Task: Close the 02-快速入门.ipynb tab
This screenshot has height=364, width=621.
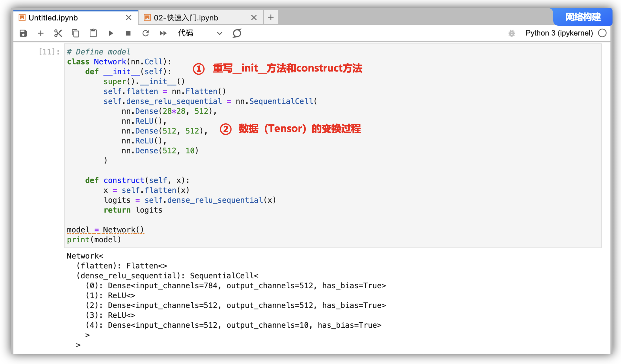Action: coord(254,18)
